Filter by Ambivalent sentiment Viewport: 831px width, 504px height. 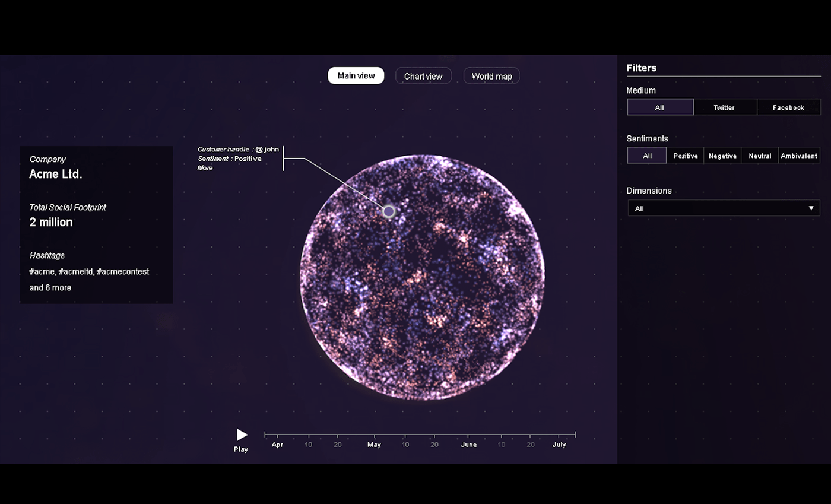point(799,156)
